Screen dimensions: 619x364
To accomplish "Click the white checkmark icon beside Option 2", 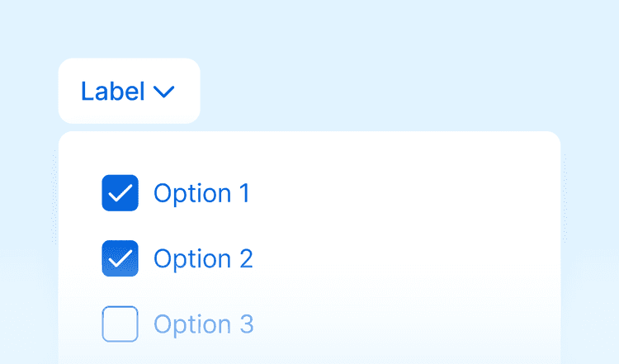I will (x=120, y=258).
